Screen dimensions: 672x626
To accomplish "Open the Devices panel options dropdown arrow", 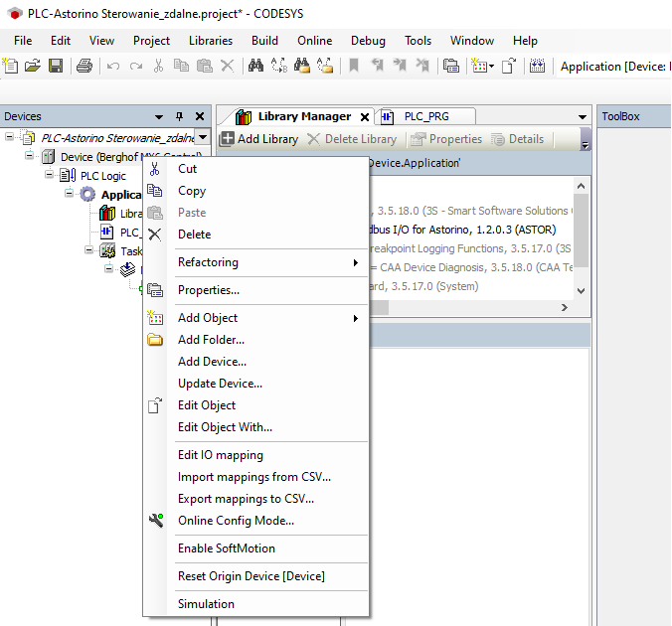I will click(x=159, y=116).
